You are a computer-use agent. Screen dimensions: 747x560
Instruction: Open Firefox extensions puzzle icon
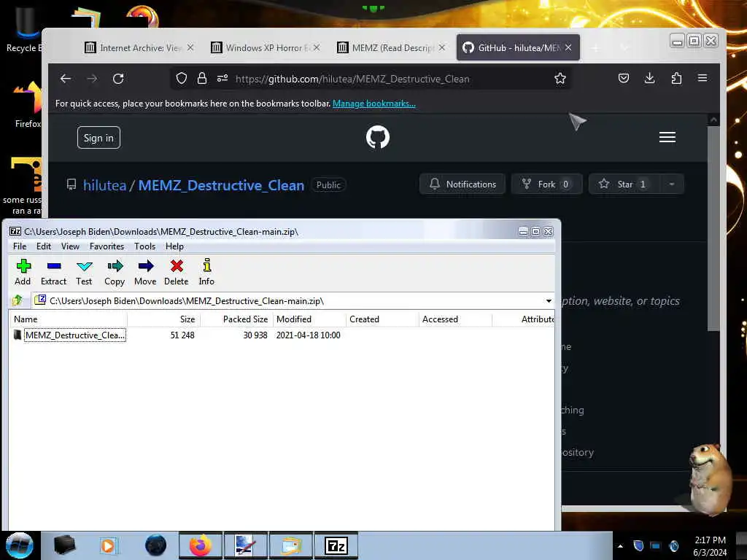point(676,79)
